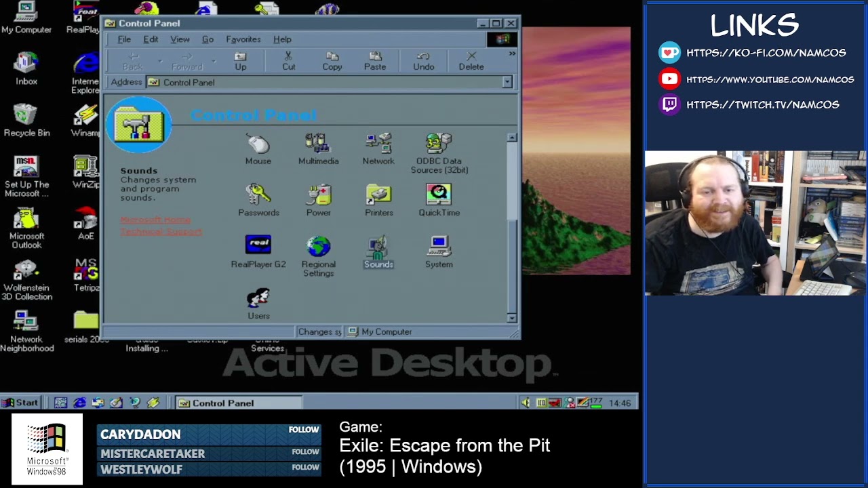Open the Favorites menu
Image resolution: width=868 pixels, height=488 pixels.
pos(243,39)
